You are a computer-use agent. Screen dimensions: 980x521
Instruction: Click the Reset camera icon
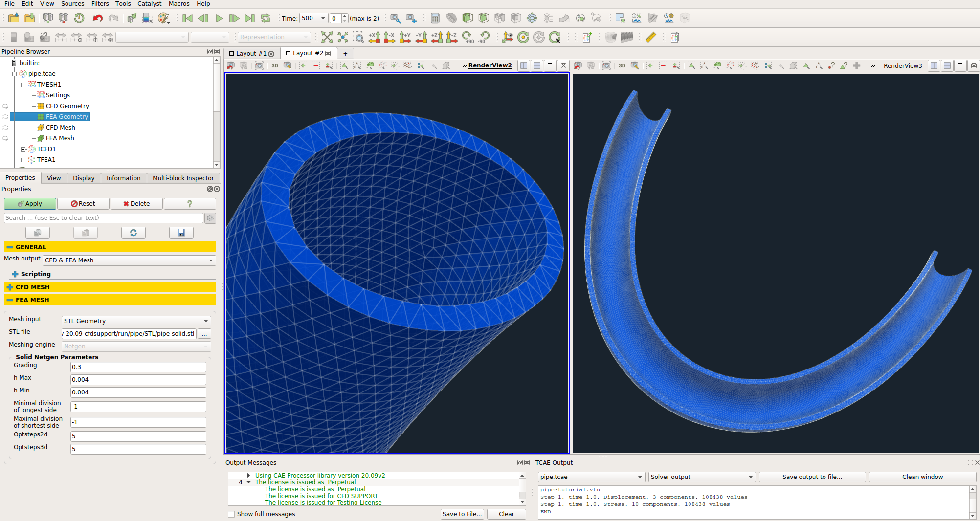pyautogui.click(x=327, y=37)
